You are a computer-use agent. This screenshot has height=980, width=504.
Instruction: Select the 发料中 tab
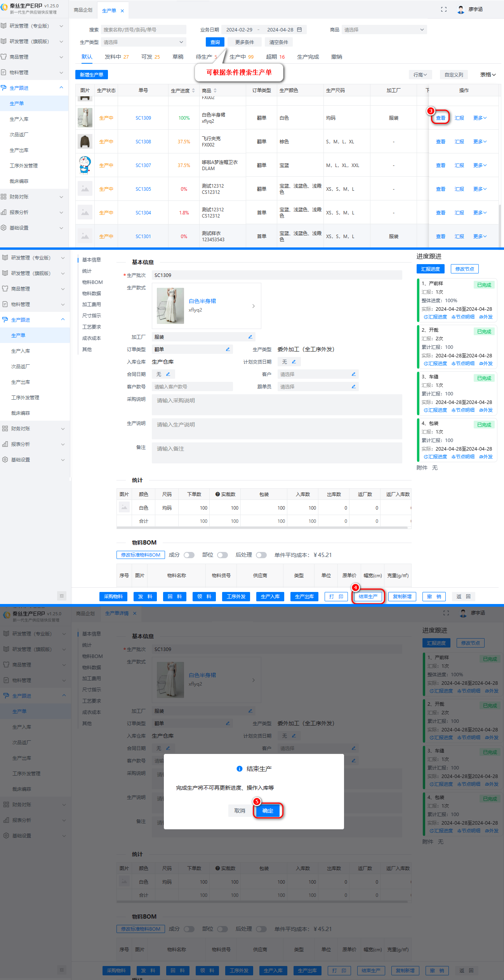(x=116, y=57)
